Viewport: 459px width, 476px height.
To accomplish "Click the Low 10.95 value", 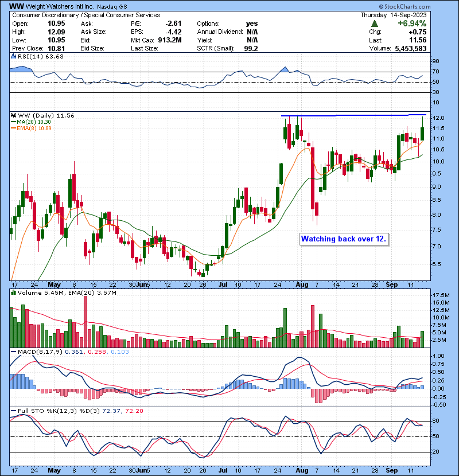I will pos(56,40).
